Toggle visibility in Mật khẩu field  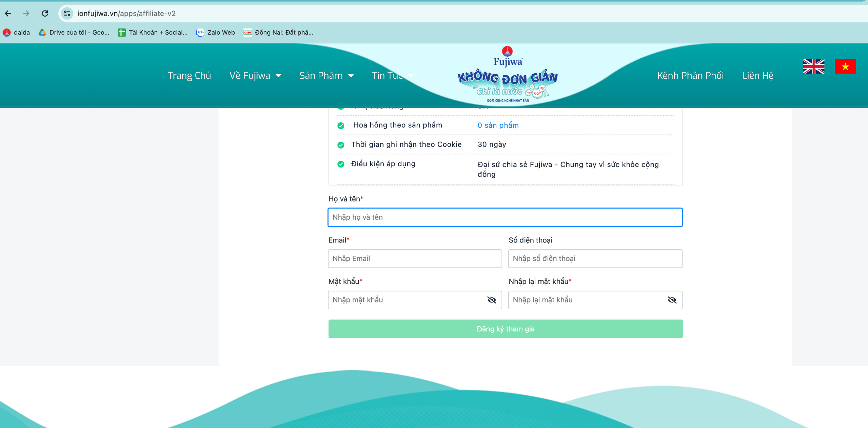tap(492, 300)
